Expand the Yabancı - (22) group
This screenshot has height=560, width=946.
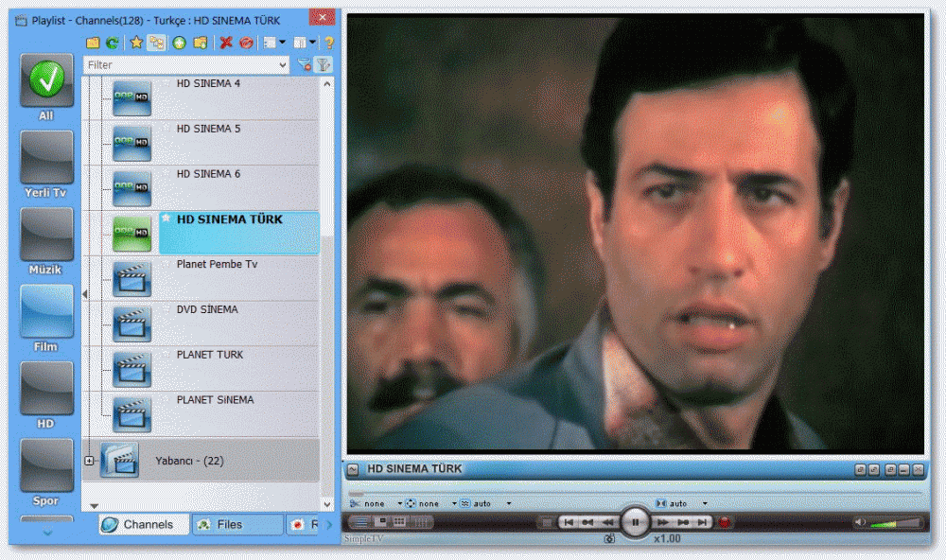(x=89, y=461)
